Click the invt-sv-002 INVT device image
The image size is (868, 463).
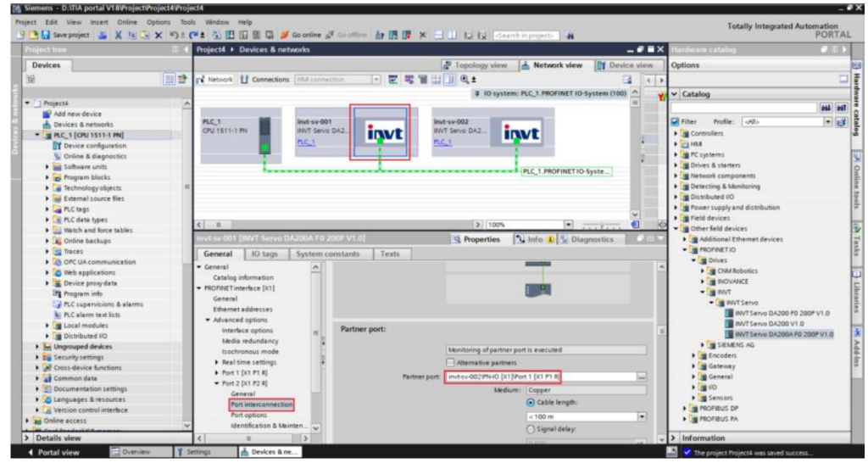pos(517,132)
